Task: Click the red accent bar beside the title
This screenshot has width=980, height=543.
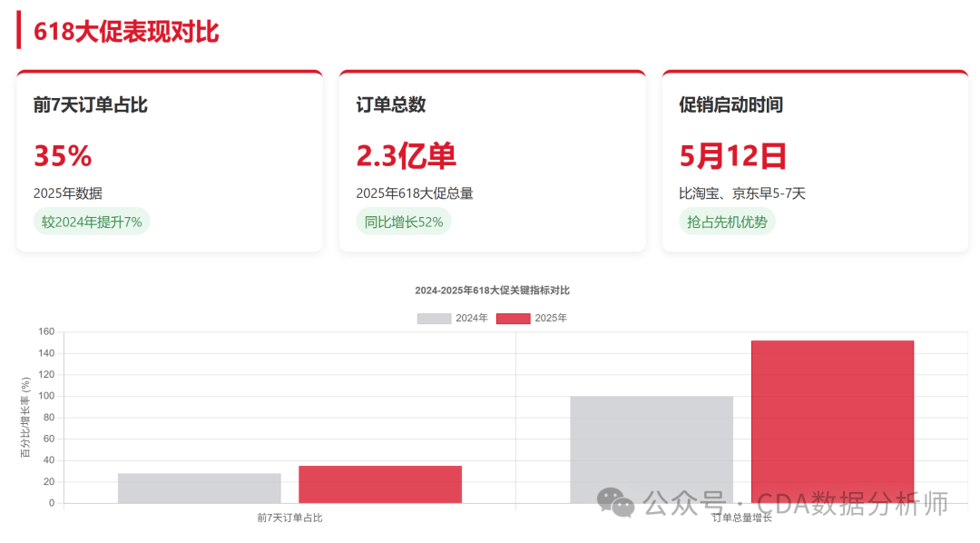Action: point(18,32)
